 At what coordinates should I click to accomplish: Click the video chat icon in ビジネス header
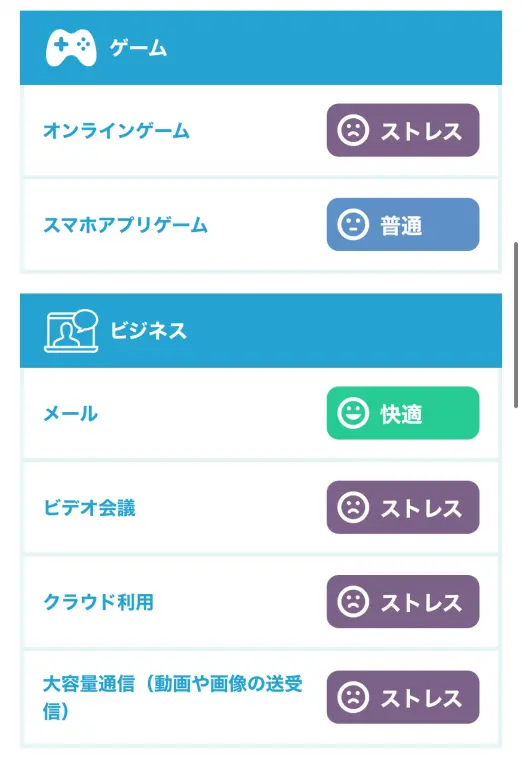point(71,331)
